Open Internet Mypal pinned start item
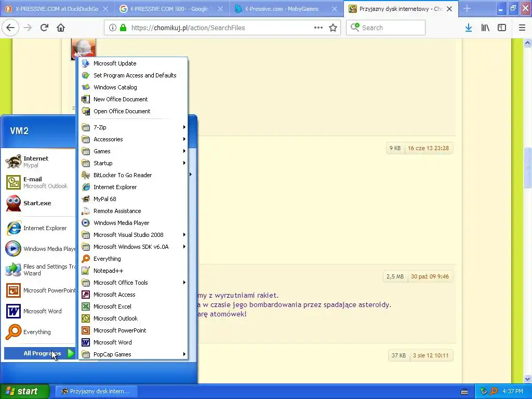The height and width of the screenshot is (399, 532). point(39,162)
